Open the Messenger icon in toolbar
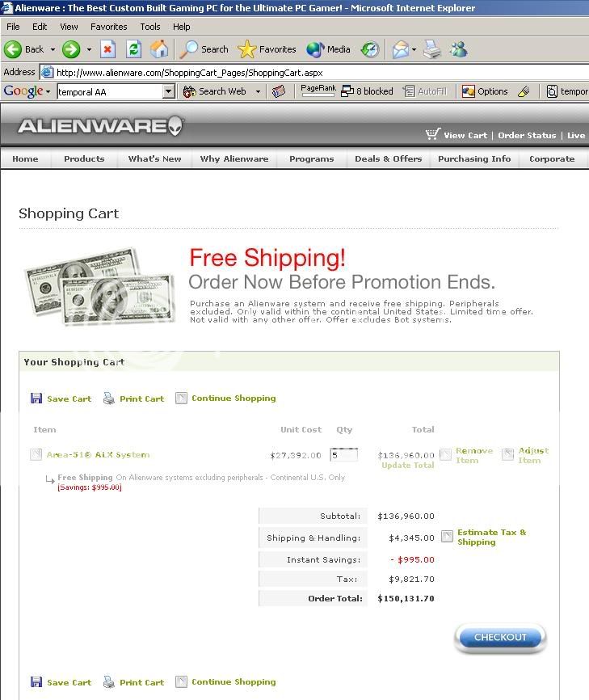 pos(458,49)
